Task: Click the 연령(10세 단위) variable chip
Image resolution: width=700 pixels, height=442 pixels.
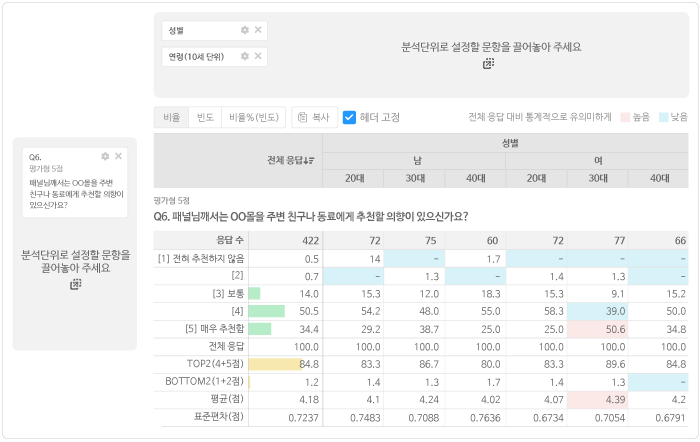Action: 214,57
